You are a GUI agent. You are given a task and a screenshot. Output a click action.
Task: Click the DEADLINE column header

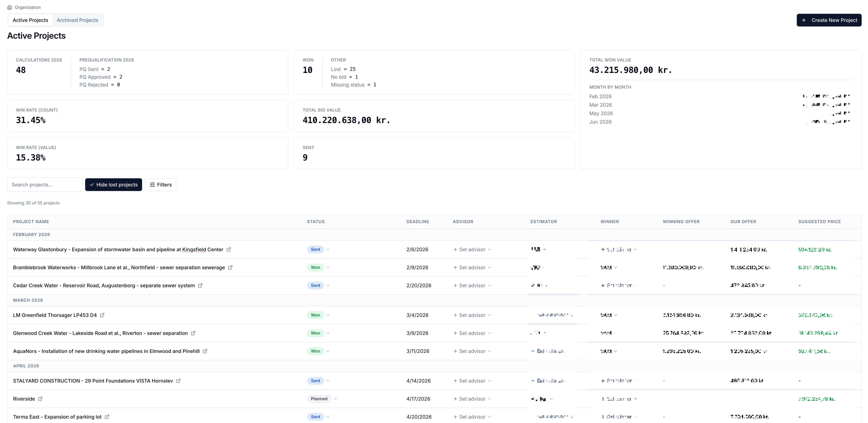(418, 222)
